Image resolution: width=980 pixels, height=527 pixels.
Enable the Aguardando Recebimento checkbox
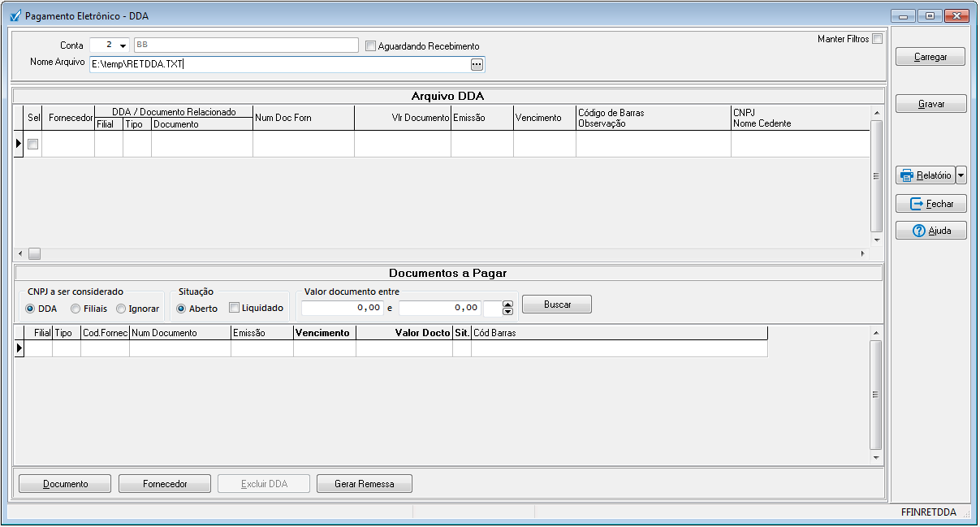click(371, 46)
